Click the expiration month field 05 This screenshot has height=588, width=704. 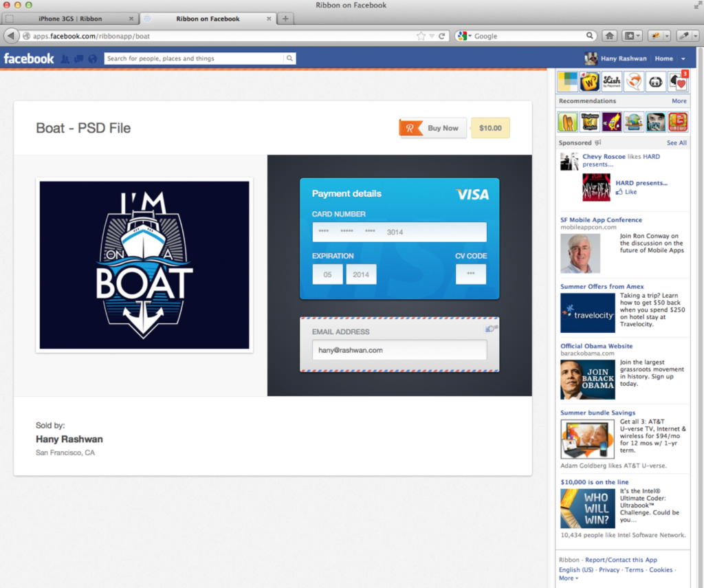327,274
